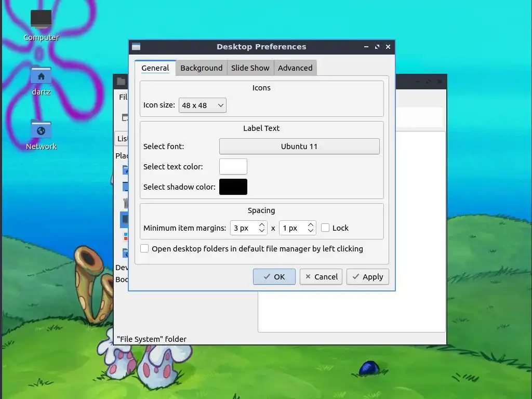This screenshot has height=399, width=532.
Task: Open the Advanced tab
Action: (295, 68)
